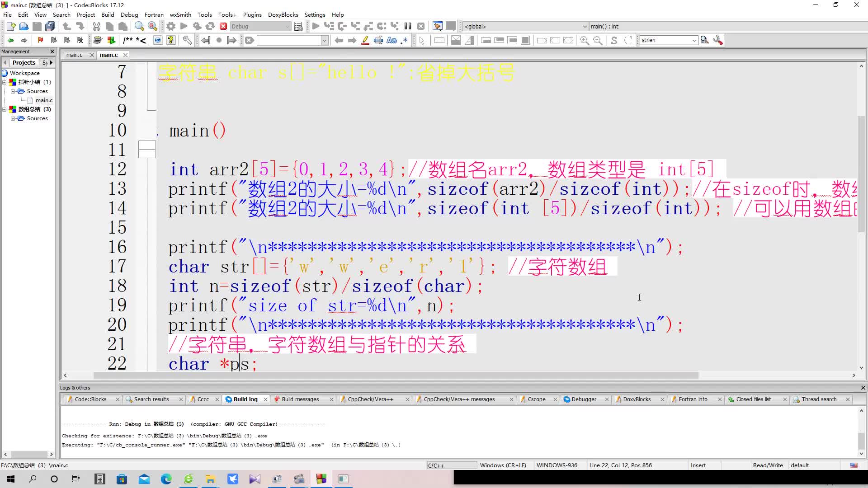Open the Debug menu

click(x=129, y=14)
